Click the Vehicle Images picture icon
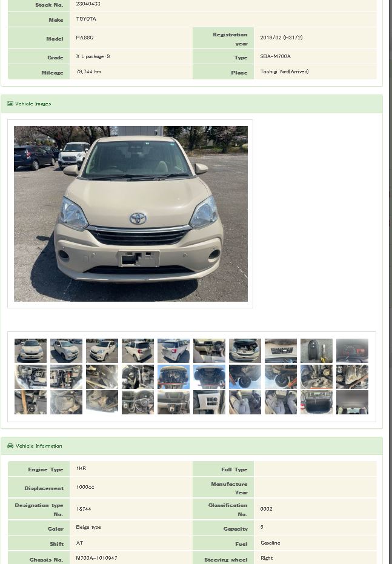 coord(10,104)
